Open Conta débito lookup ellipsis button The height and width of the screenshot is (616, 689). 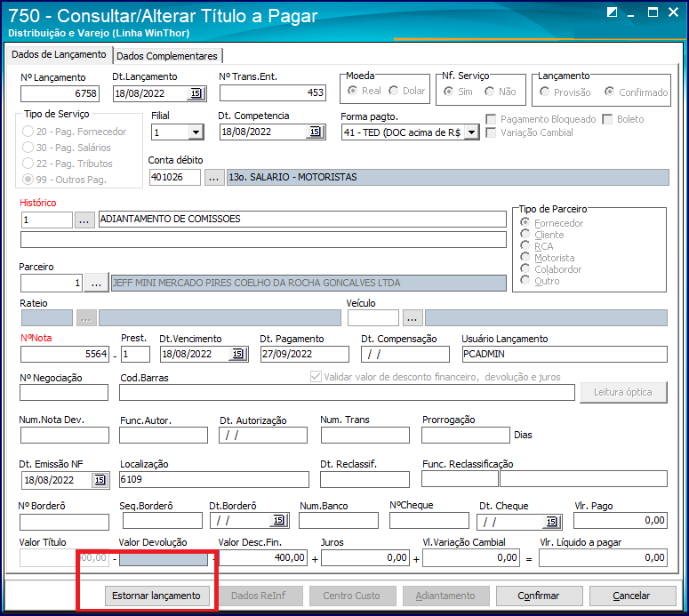click(x=214, y=178)
